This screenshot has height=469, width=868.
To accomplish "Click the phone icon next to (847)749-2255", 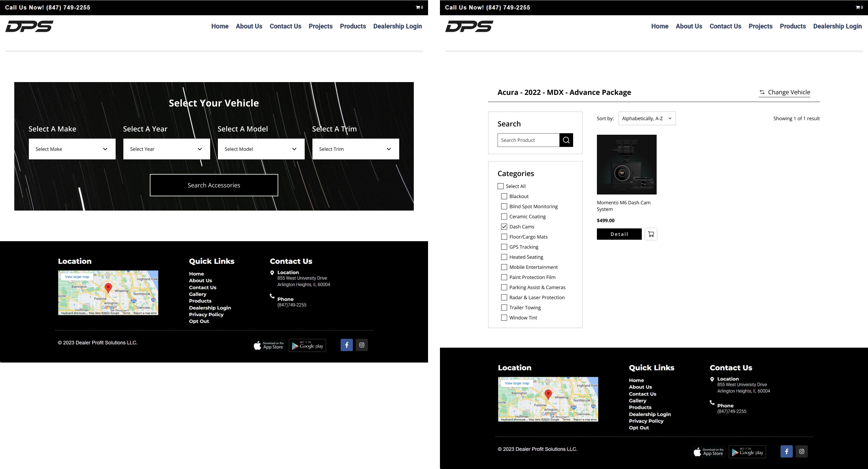I will [712, 402].
